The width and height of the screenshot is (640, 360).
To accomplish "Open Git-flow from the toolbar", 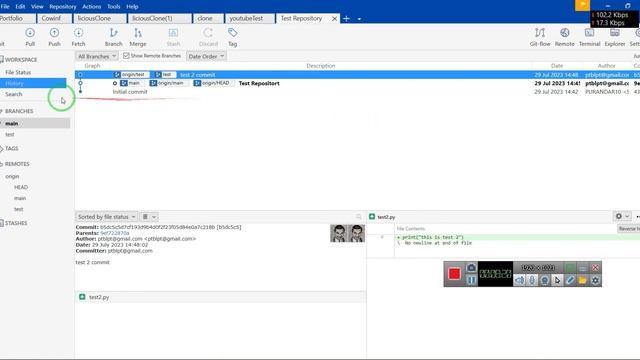I will (x=540, y=37).
